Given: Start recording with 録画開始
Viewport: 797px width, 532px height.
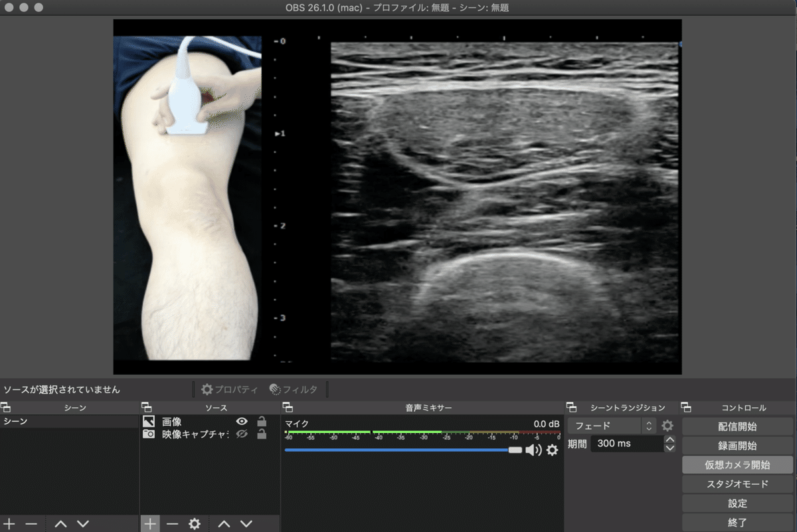Looking at the screenshot, I should [x=737, y=446].
